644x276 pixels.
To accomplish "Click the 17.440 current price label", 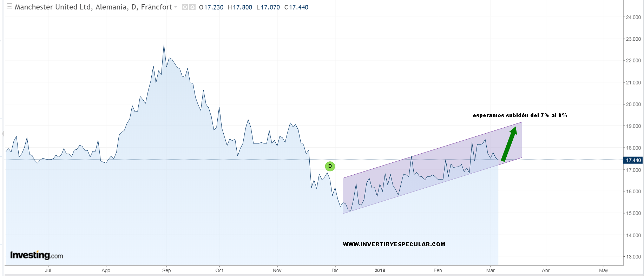I will pyautogui.click(x=633, y=160).
